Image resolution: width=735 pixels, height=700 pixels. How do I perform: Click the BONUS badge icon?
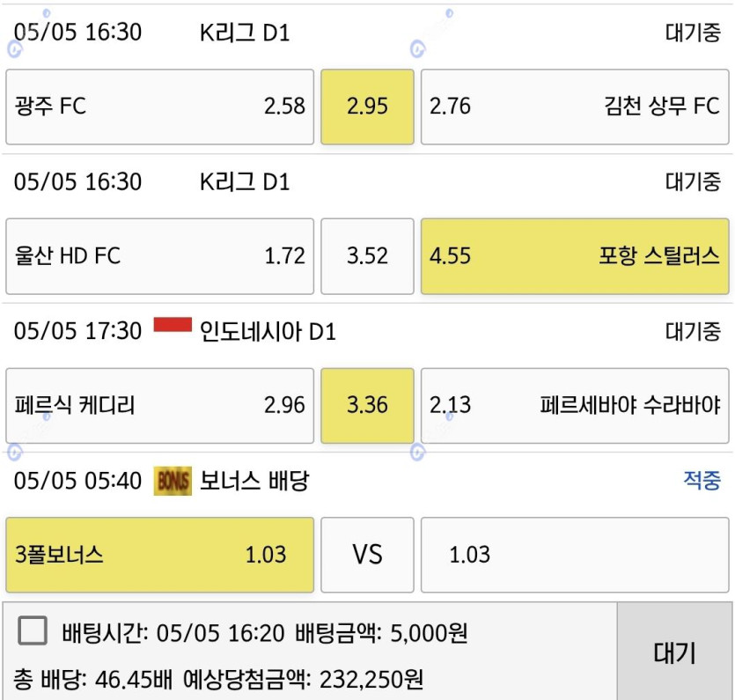coord(173,481)
